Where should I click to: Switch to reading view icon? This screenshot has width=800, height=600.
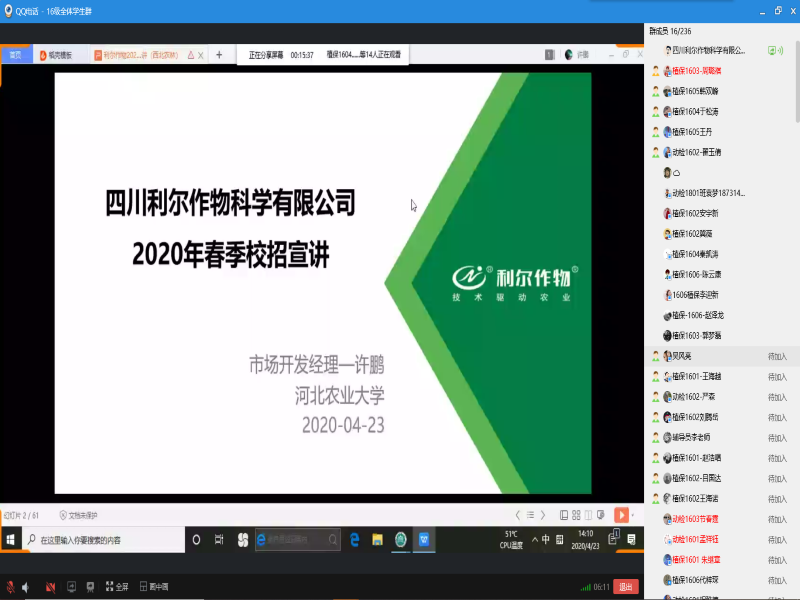coord(588,515)
